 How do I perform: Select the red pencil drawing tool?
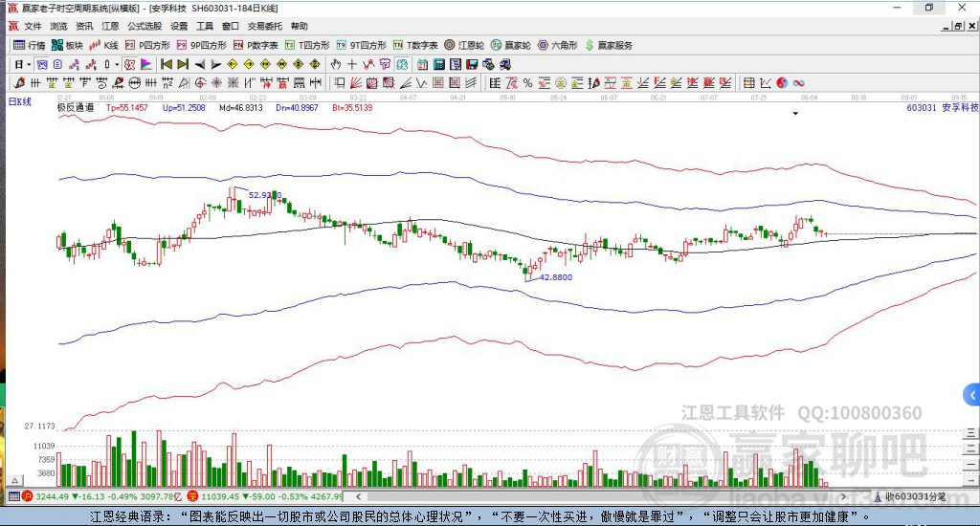point(19,83)
